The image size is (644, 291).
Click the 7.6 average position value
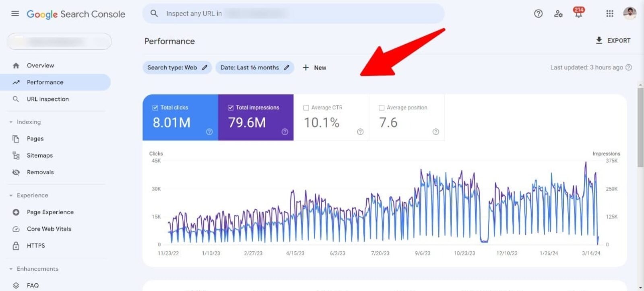[x=388, y=122]
